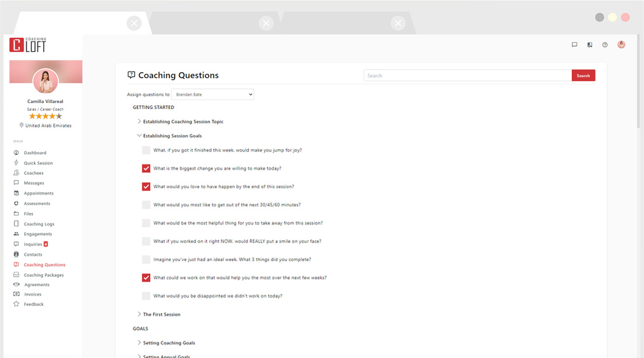Click into the Search input field
This screenshot has width=644, height=358.
point(468,76)
